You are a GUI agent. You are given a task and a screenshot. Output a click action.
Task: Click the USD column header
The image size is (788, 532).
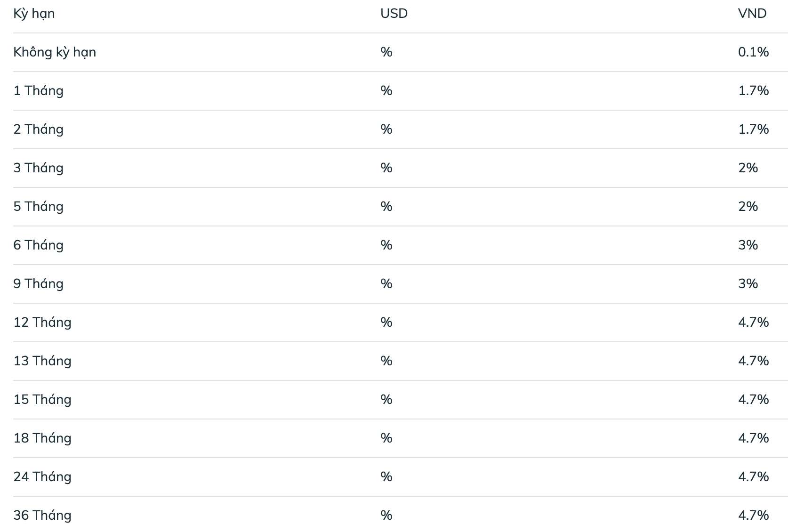coord(394,14)
